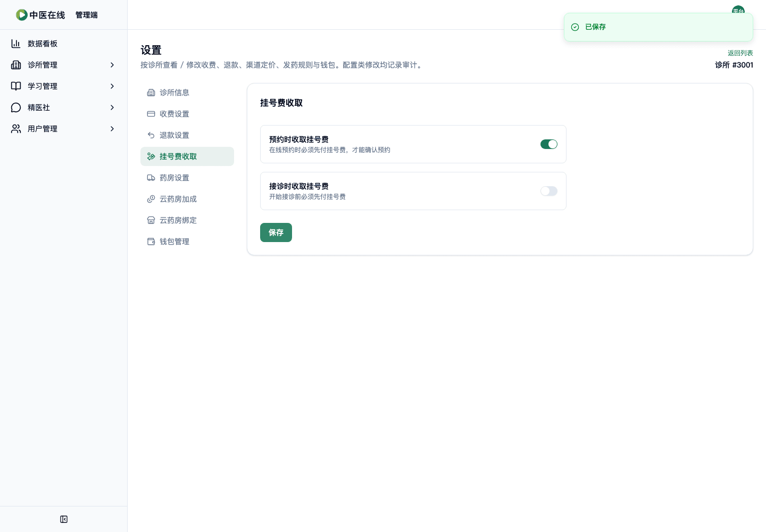Image resolution: width=766 pixels, height=532 pixels.
Task: Expand 用户管理 submenu chevron
Action: click(x=112, y=129)
